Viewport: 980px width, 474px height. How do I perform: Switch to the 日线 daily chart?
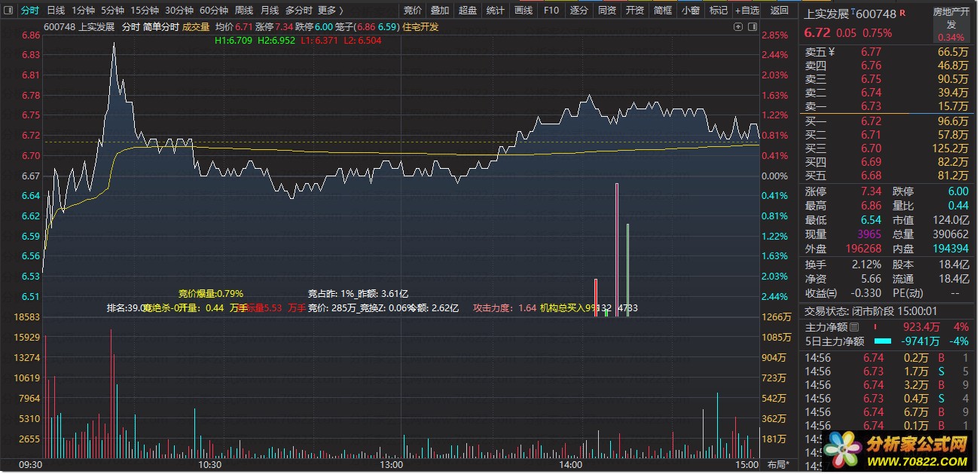click(55, 11)
